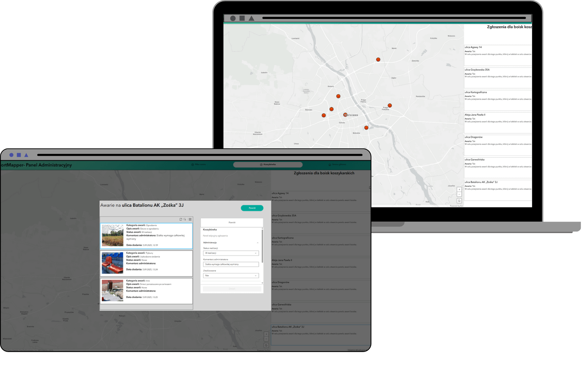Collapse the Administracja section
584x392 pixels.
[257, 243]
